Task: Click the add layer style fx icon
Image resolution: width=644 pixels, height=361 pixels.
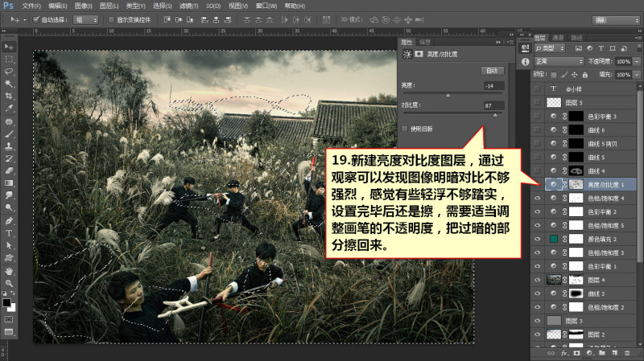Action: 564,353
